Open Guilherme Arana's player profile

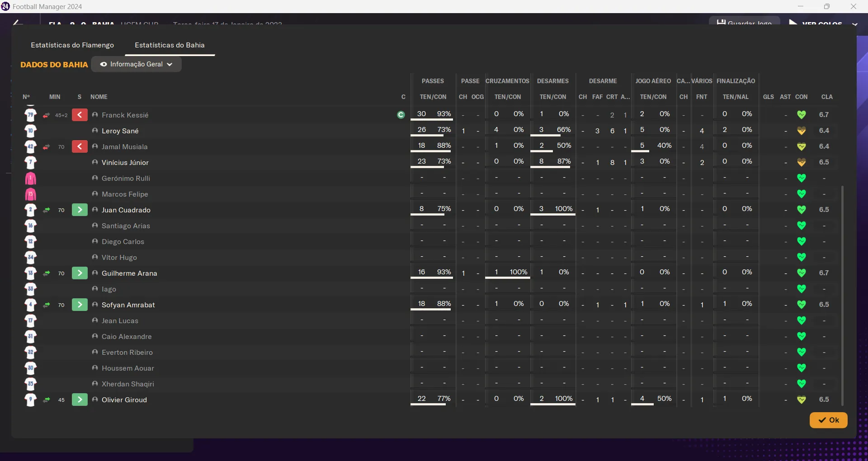pyautogui.click(x=129, y=273)
